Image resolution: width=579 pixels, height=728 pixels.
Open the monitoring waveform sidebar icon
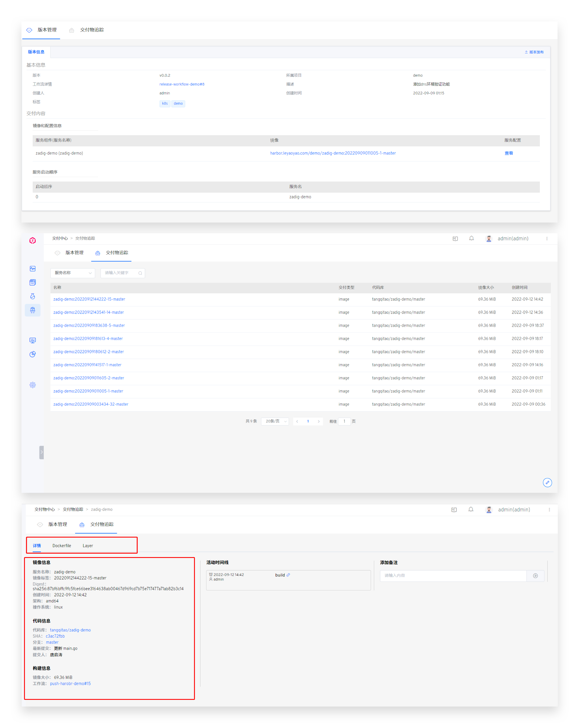point(32,269)
